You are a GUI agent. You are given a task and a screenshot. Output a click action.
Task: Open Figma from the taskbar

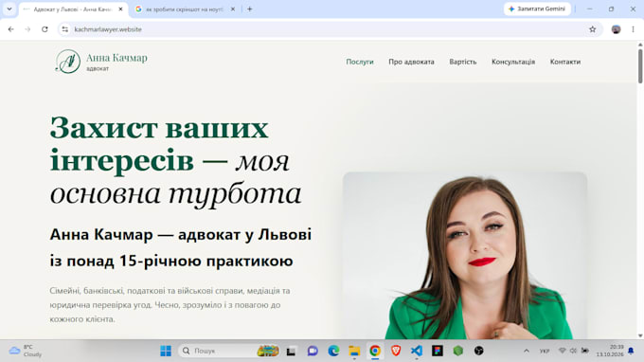(x=437, y=351)
